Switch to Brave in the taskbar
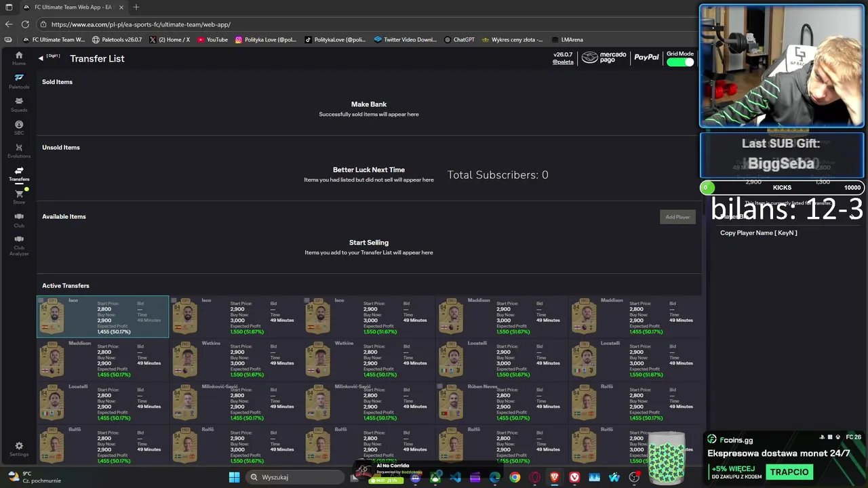 click(555, 477)
